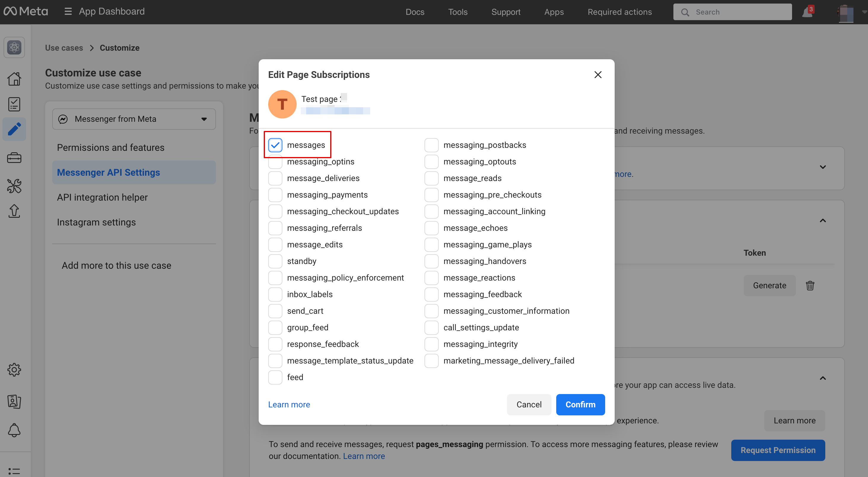This screenshot has height=477, width=868.
Task: Click the home icon in left sidebar
Action: pos(14,79)
